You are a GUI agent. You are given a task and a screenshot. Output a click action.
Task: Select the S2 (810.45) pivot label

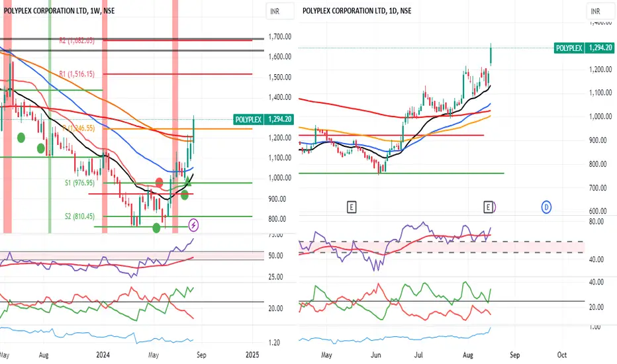[x=80, y=216]
